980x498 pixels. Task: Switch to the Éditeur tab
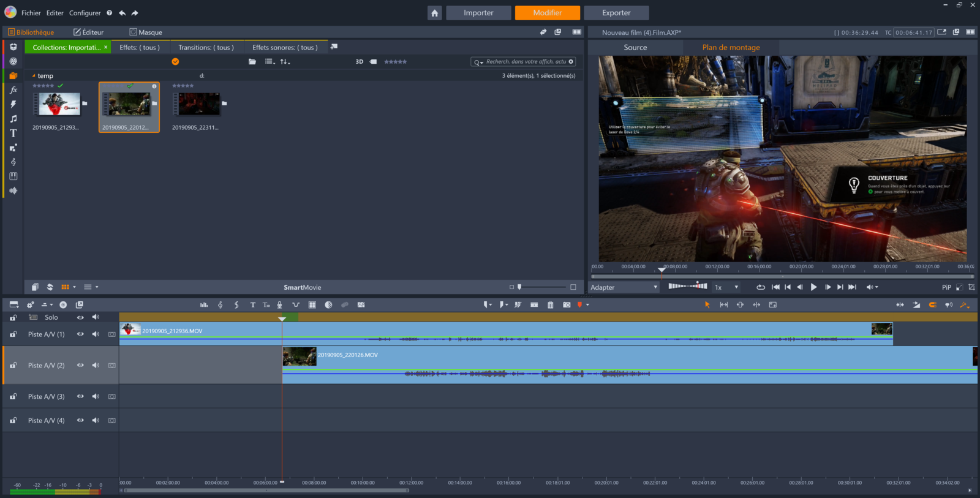[88, 32]
